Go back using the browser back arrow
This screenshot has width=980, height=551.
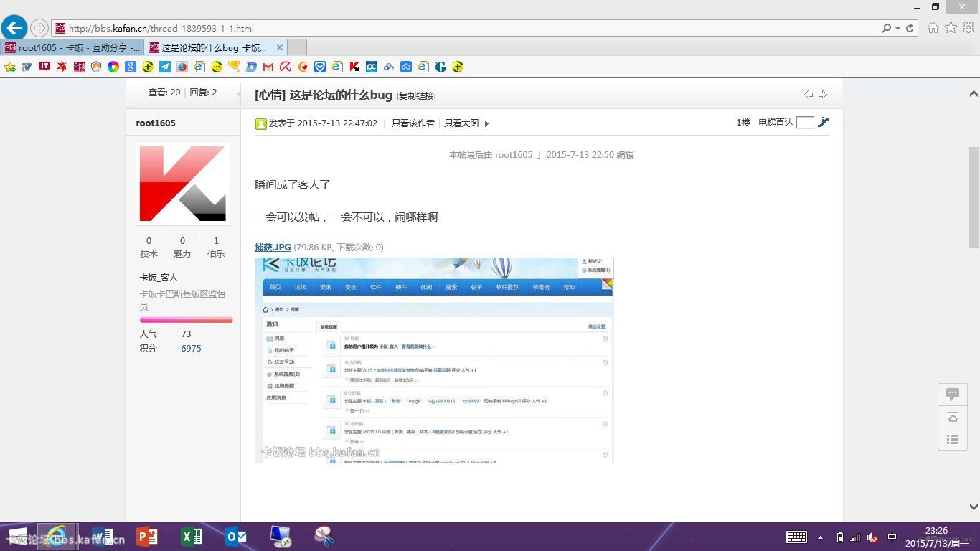click(x=14, y=28)
